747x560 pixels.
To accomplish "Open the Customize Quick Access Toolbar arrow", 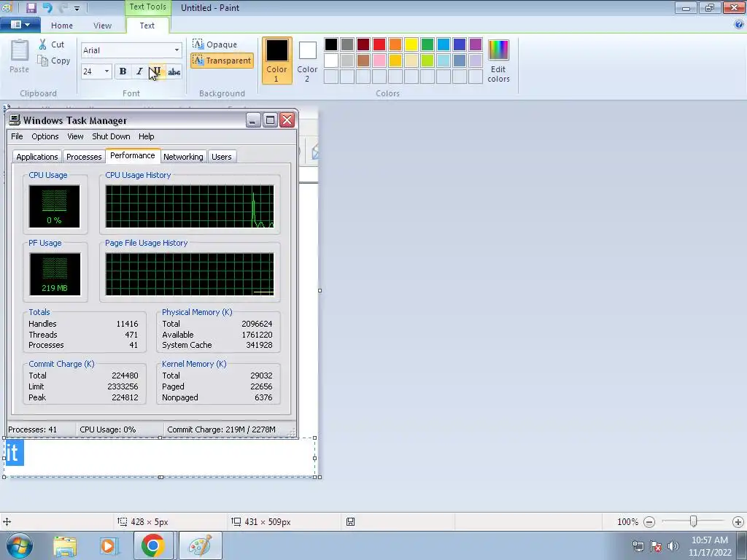I will pos(77,8).
